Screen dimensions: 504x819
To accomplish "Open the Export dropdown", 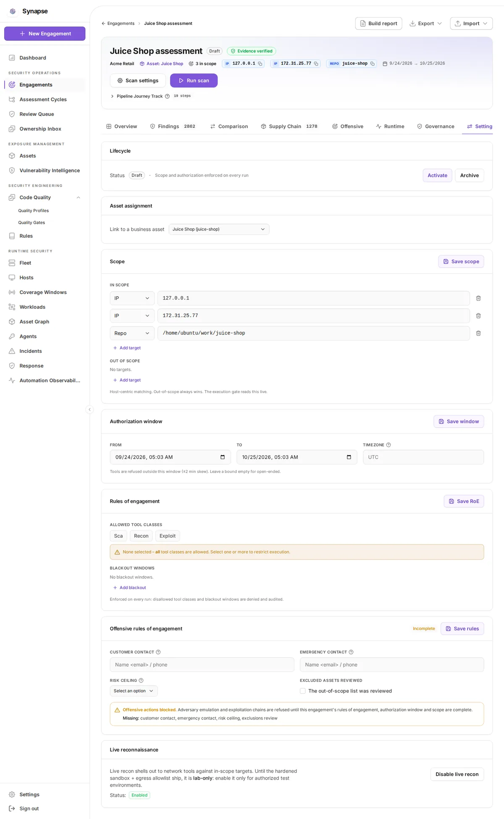I will click(x=426, y=24).
